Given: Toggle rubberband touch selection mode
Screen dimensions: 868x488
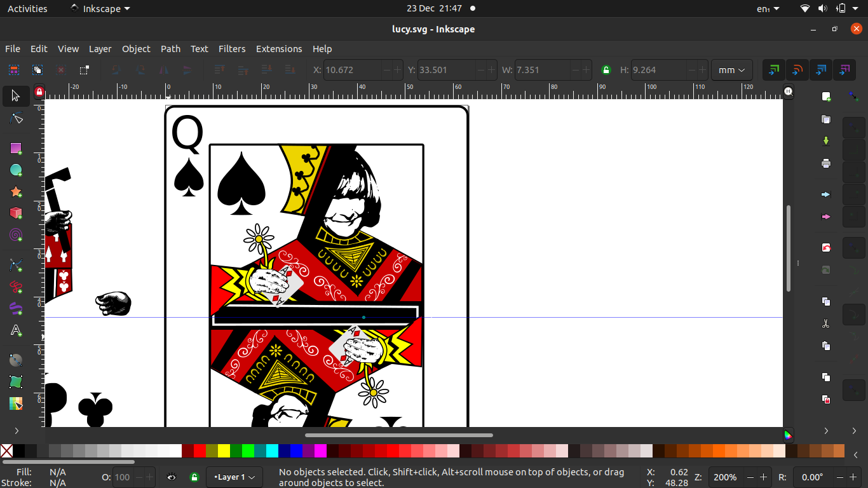Looking at the screenshot, I should point(84,70).
